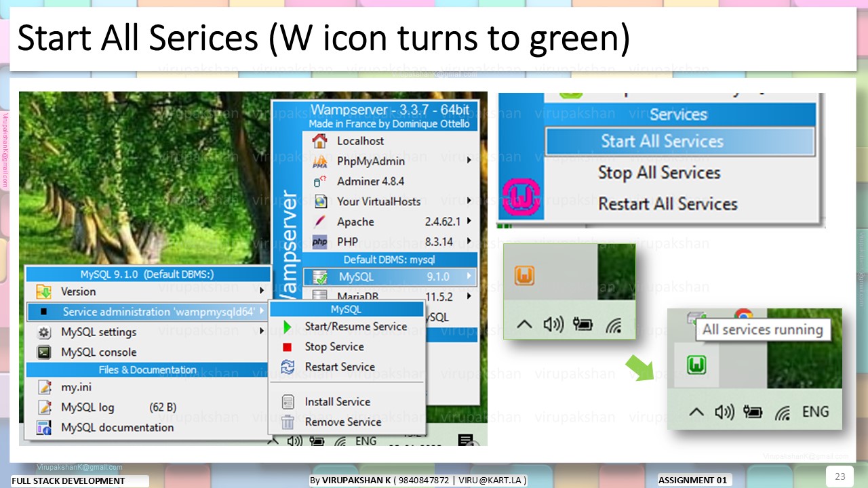Show hidden icons chevron in green W tray

[x=696, y=411]
